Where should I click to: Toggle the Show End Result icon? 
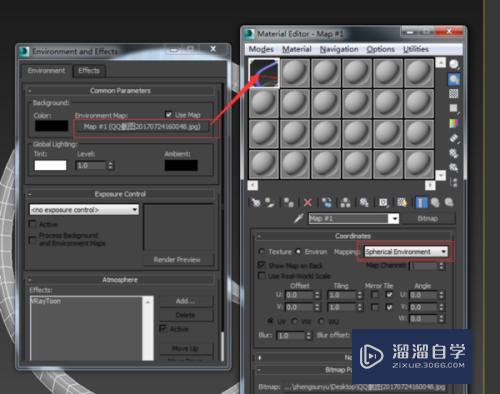421,202
